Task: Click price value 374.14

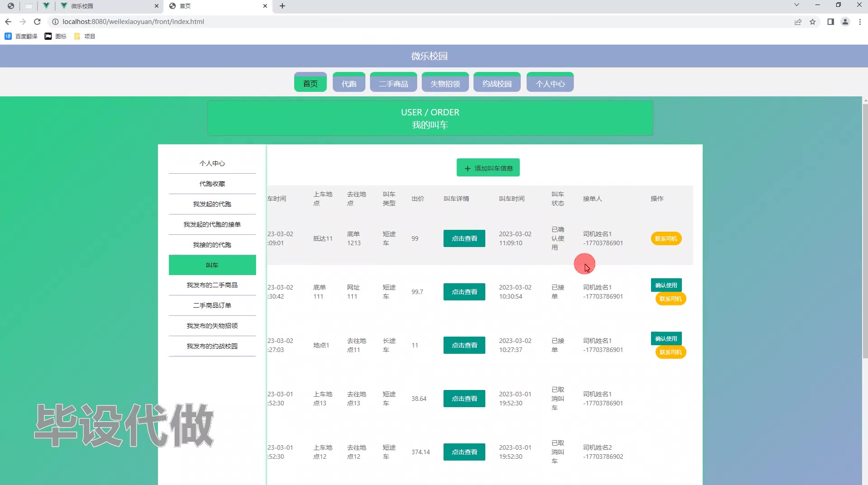Action: click(x=420, y=452)
